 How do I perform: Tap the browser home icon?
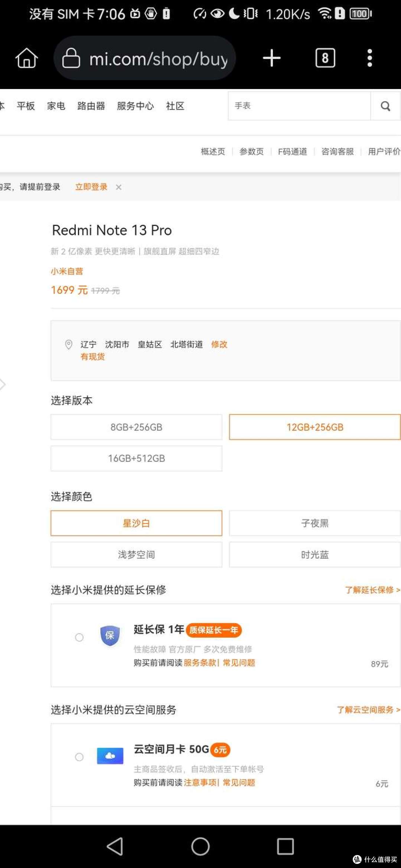(26, 58)
